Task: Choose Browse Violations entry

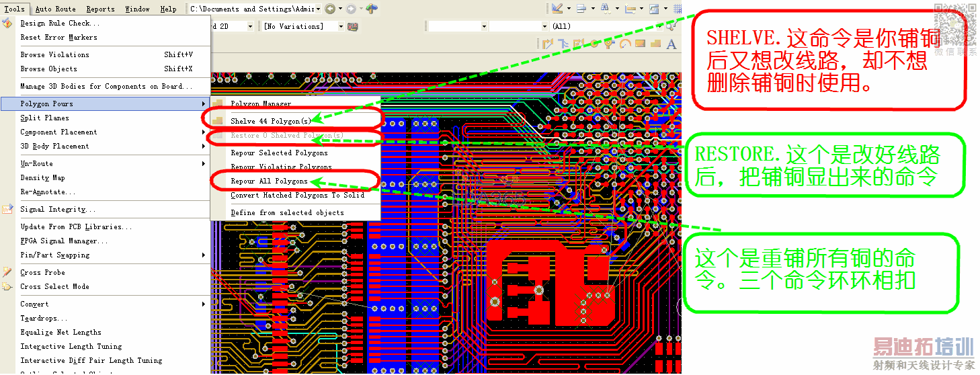Action: click(106, 55)
